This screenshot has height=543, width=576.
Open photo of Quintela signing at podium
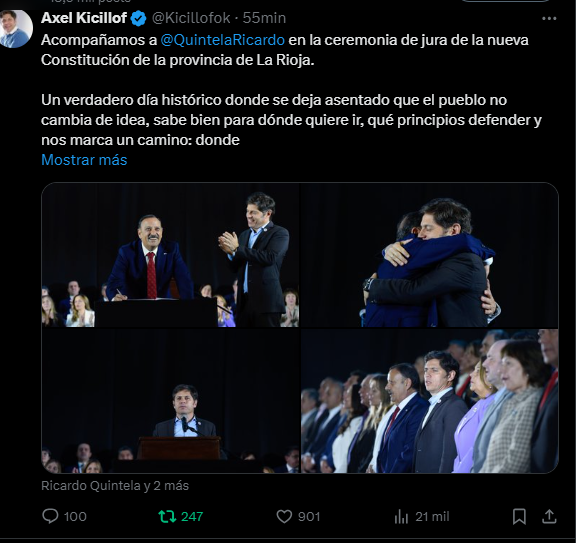click(170, 255)
